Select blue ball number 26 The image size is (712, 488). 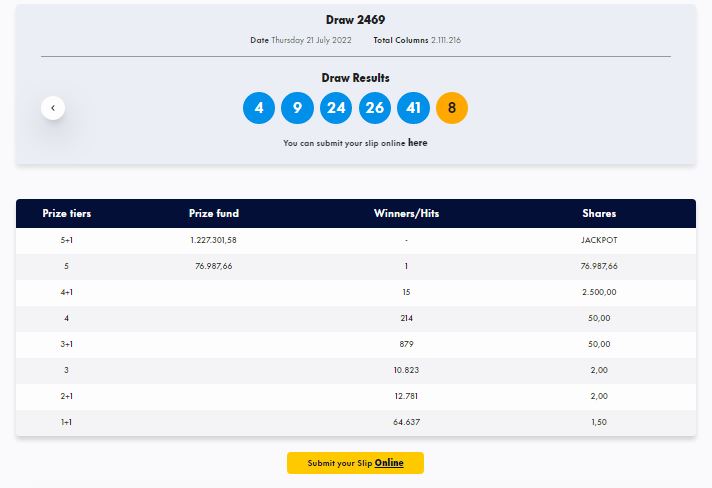375,108
